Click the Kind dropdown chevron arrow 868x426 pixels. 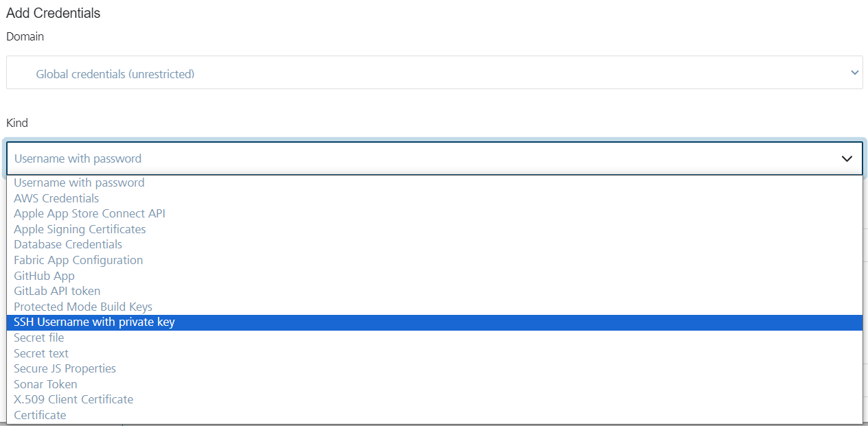pyautogui.click(x=847, y=158)
